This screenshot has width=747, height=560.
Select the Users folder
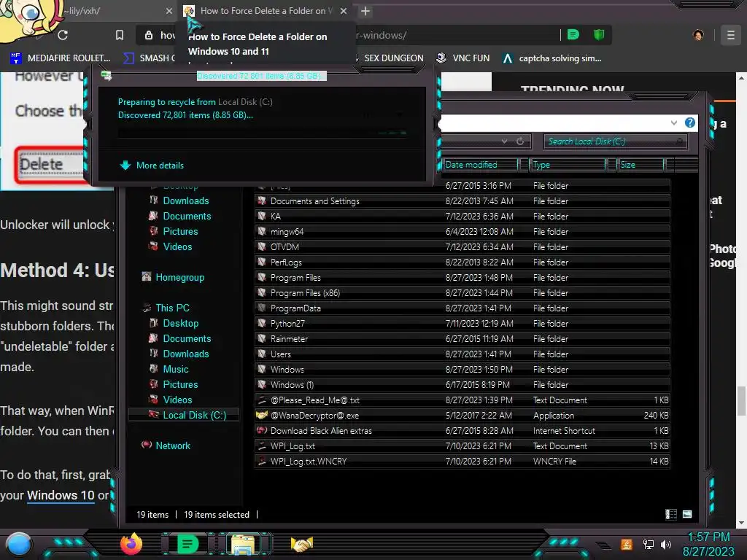[462, 354]
